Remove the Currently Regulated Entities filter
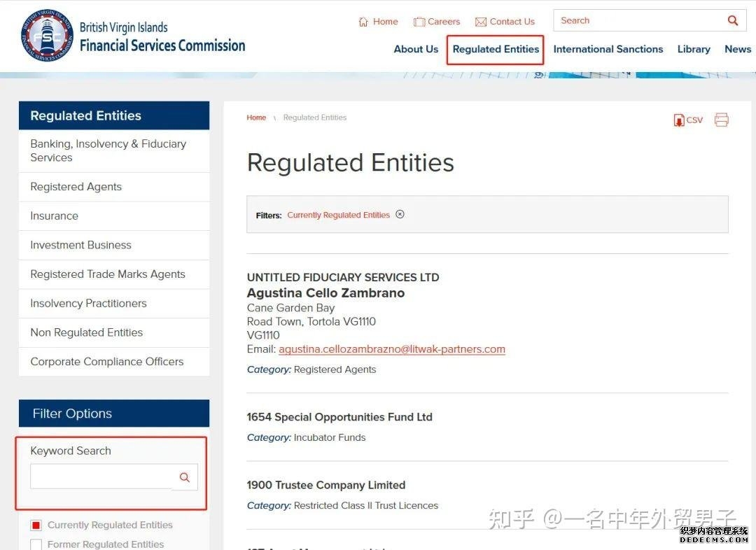Image resolution: width=756 pixels, height=550 pixels. (x=400, y=215)
